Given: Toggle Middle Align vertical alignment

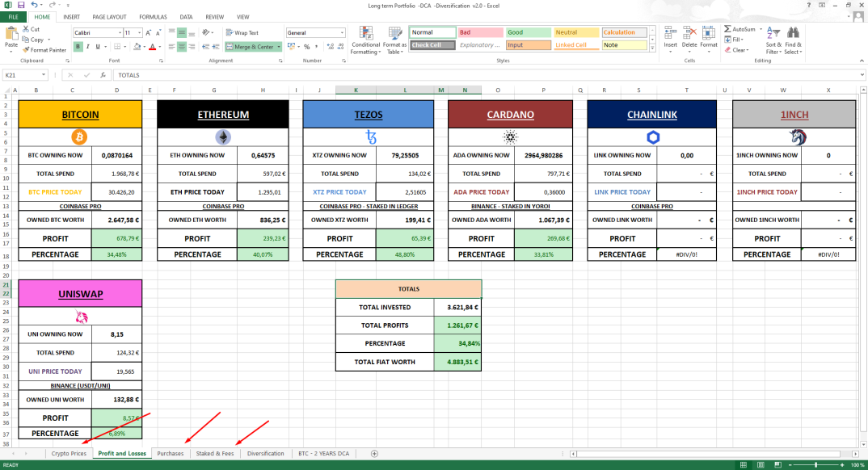Looking at the screenshot, I should [x=182, y=32].
